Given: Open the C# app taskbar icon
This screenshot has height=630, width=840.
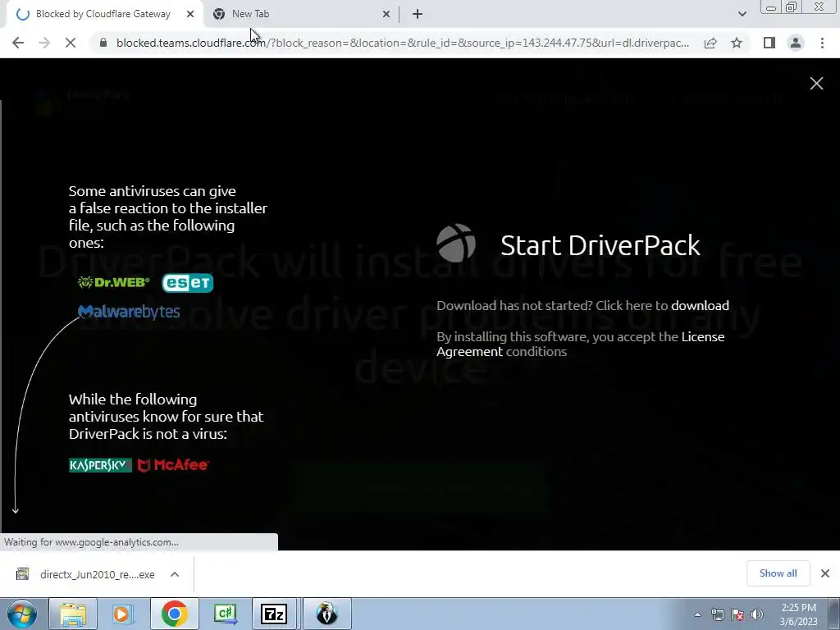Looking at the screenshot, I should (225, 614).
